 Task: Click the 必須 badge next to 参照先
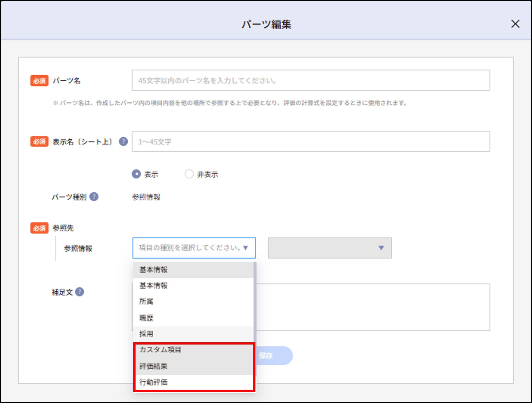[x=39, y=228]
